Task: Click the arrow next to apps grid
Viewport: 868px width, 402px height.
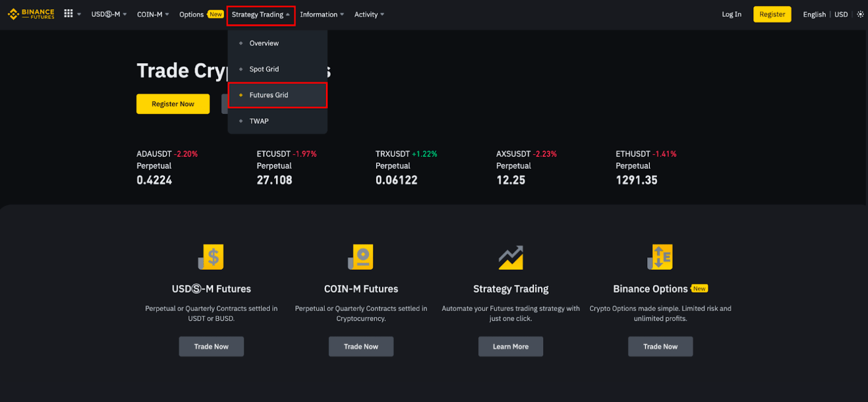Action: [x=79, y=14]
